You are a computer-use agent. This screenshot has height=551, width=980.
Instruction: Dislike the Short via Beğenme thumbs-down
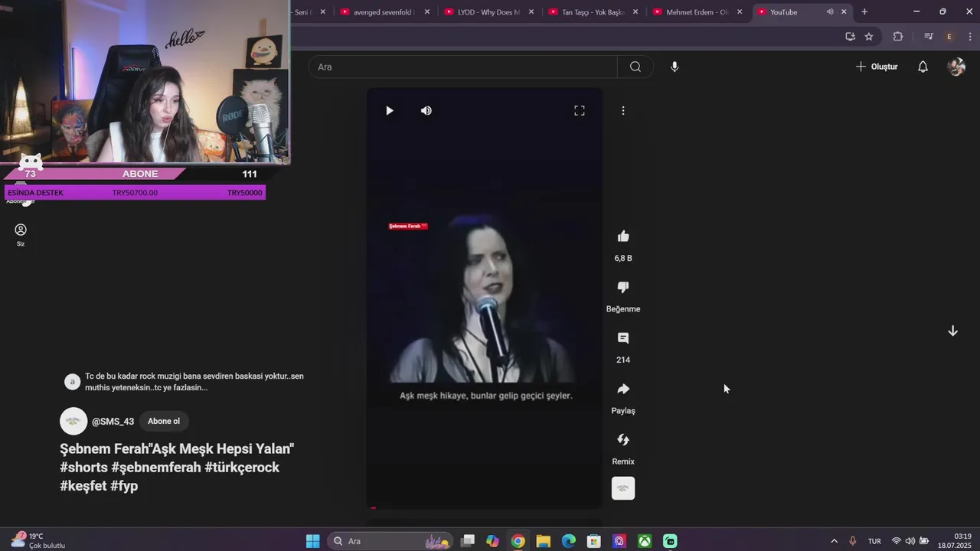point(623,288)
